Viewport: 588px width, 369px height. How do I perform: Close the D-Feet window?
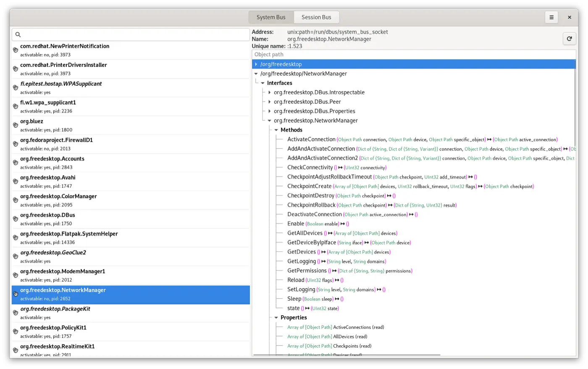(x=570, y=17)
